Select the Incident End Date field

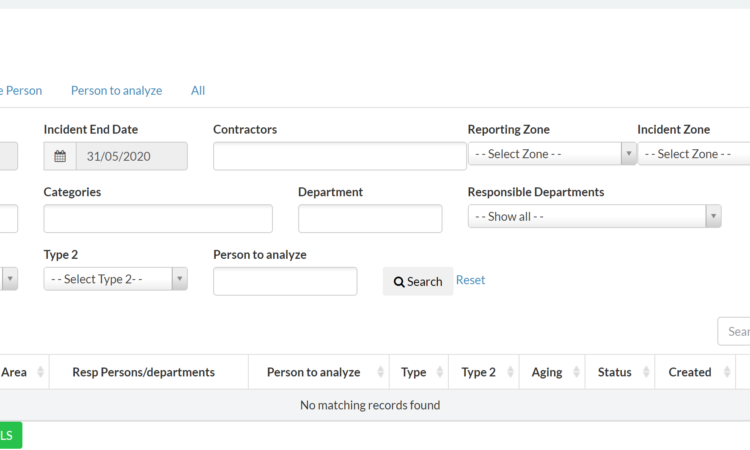130,156
